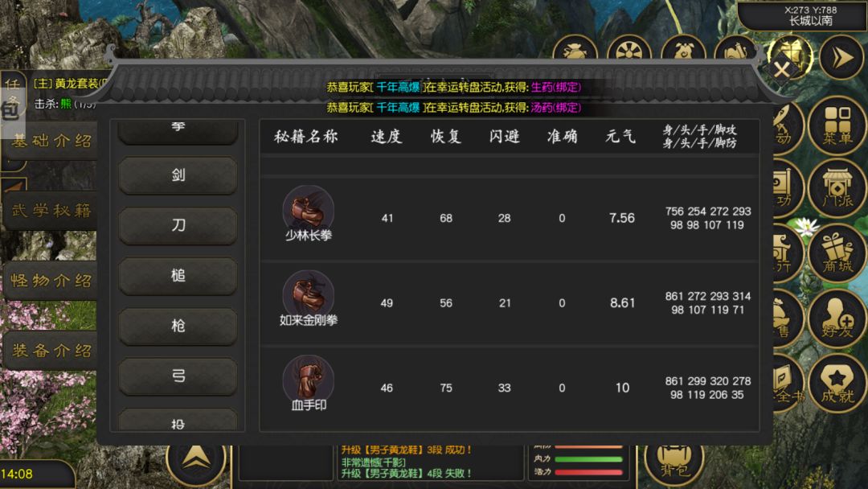Select the 弓 weapon category

[x=178, y=376]
